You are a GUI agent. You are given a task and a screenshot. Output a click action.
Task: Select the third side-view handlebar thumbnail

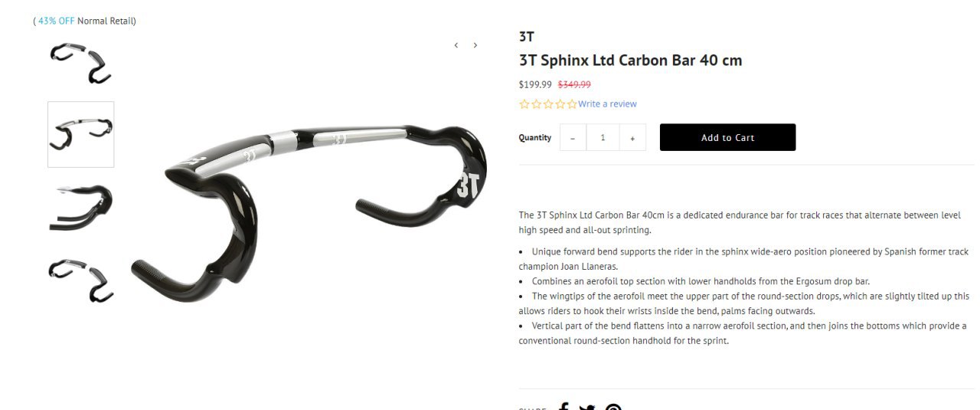(x=80, y=207)
